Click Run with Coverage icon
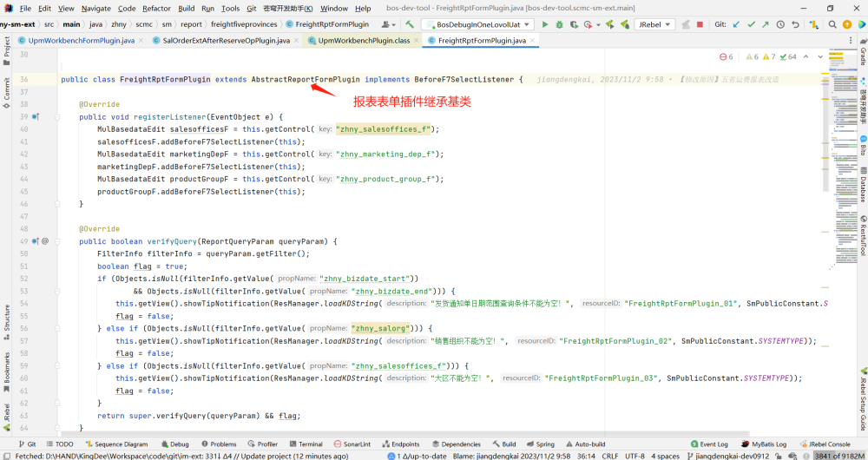868x460 pixels. coord(574,24)
